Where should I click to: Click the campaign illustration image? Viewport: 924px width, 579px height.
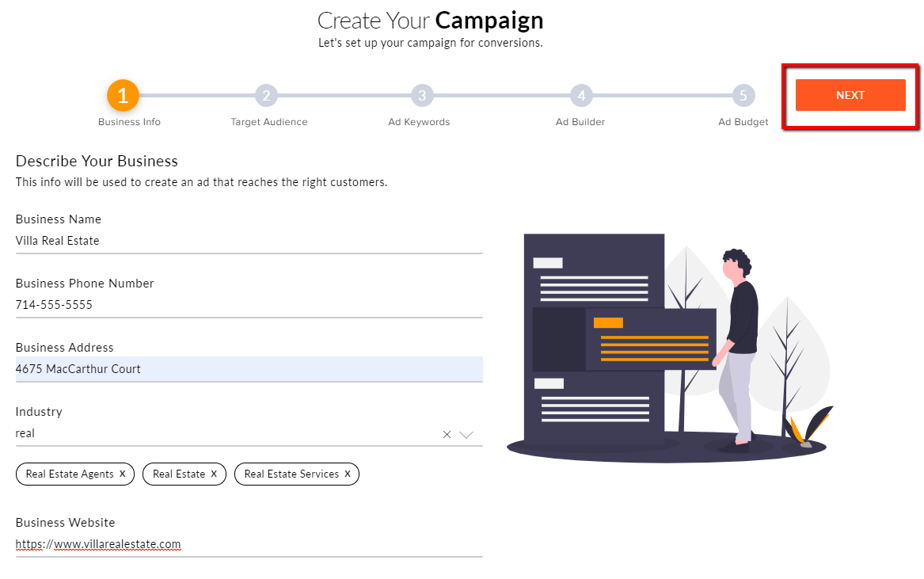tap(670, 348)
